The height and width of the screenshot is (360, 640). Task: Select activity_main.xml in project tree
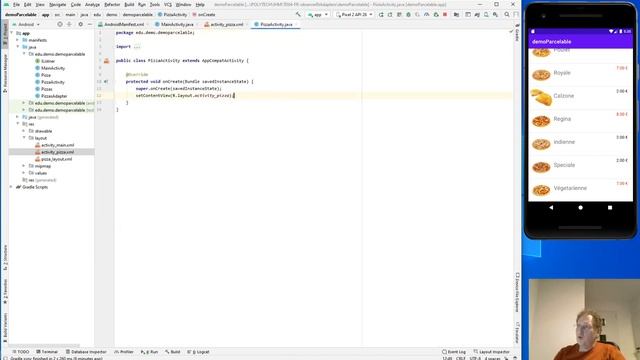[x=58, y=145]
